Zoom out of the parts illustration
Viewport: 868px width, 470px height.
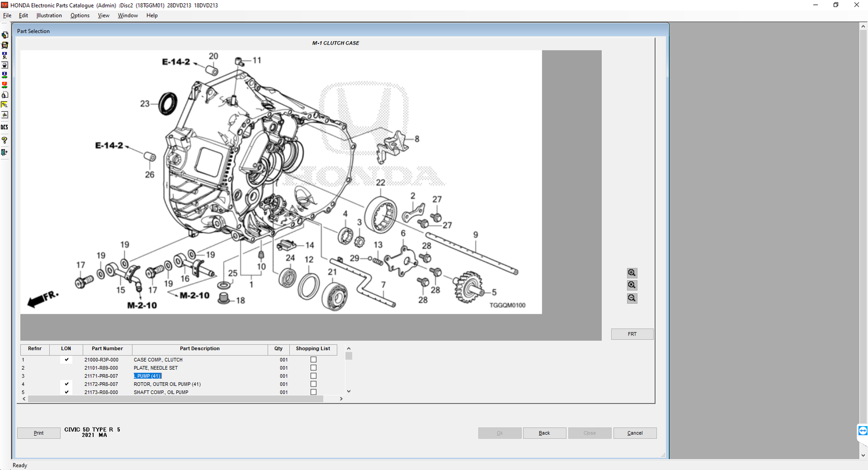coord(631,298)
